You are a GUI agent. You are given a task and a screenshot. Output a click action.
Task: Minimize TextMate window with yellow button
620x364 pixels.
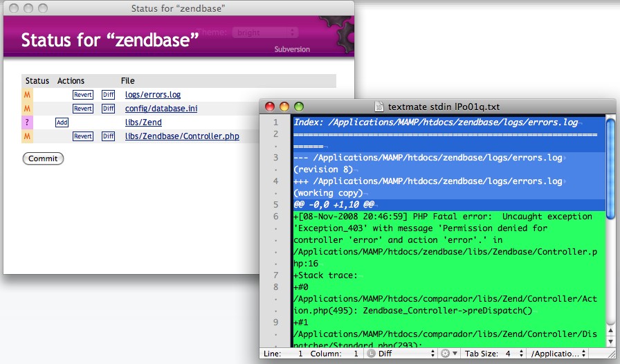tap(284, 107)
